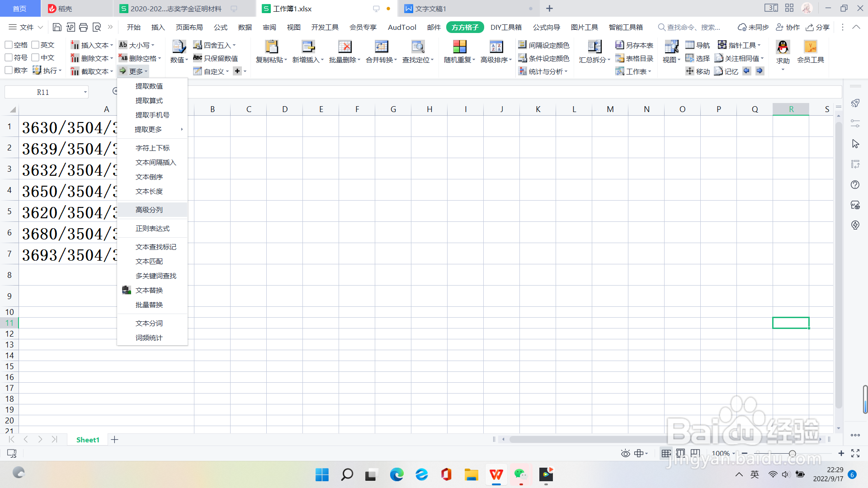Select 高级分列 from the menu
The height and width of the screenshot is (488, 868).
coord(152,210)
